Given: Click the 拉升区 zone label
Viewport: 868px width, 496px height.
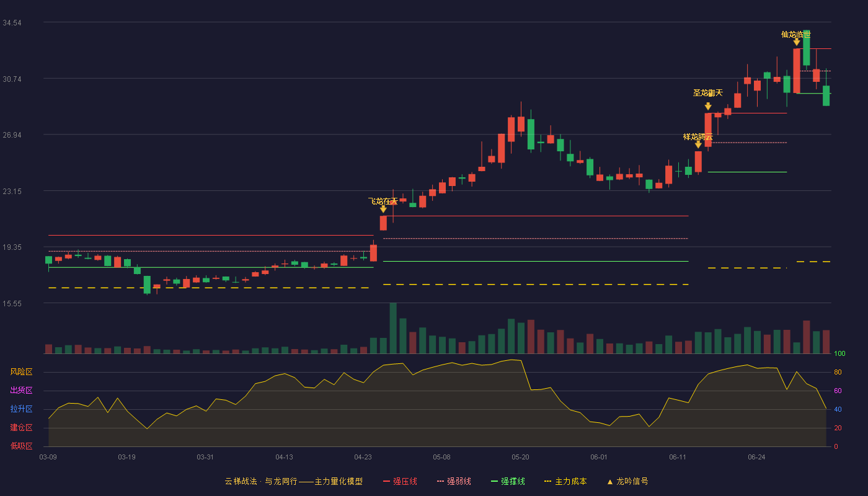Looking at the screenshot, I should (21, 409).
